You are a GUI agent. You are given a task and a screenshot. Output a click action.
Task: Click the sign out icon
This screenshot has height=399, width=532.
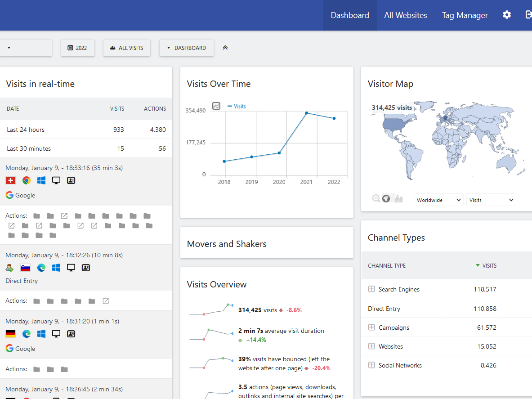click(x=528, y=15)
